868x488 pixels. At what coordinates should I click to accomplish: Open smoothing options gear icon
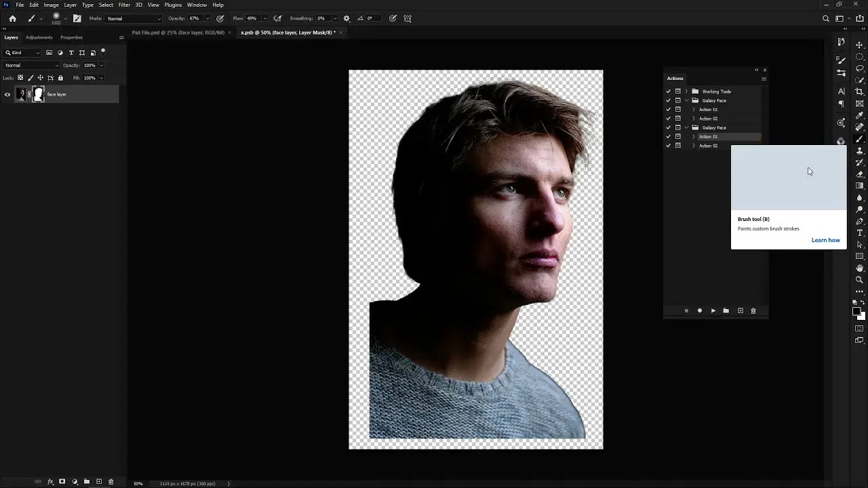coord(347,18)
